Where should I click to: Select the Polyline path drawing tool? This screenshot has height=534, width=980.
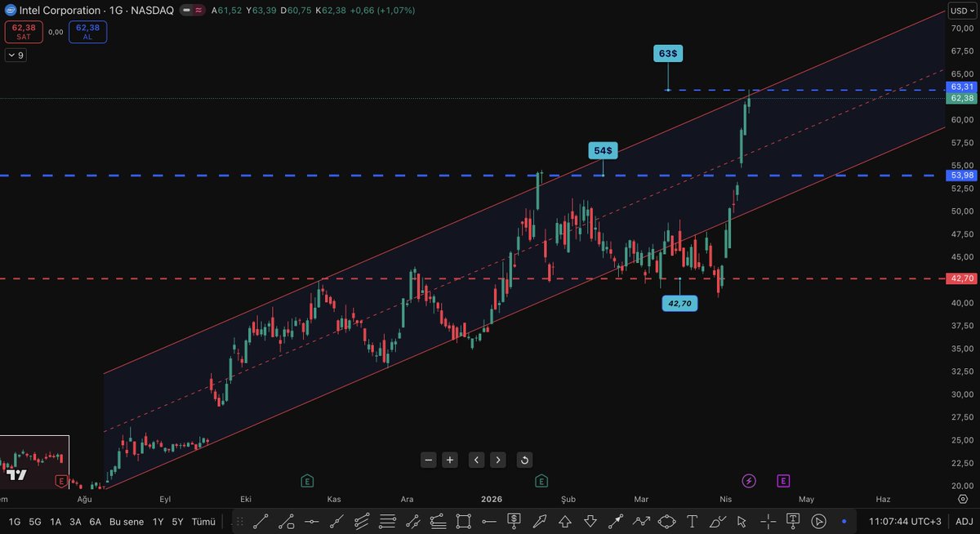click(641, 521)
